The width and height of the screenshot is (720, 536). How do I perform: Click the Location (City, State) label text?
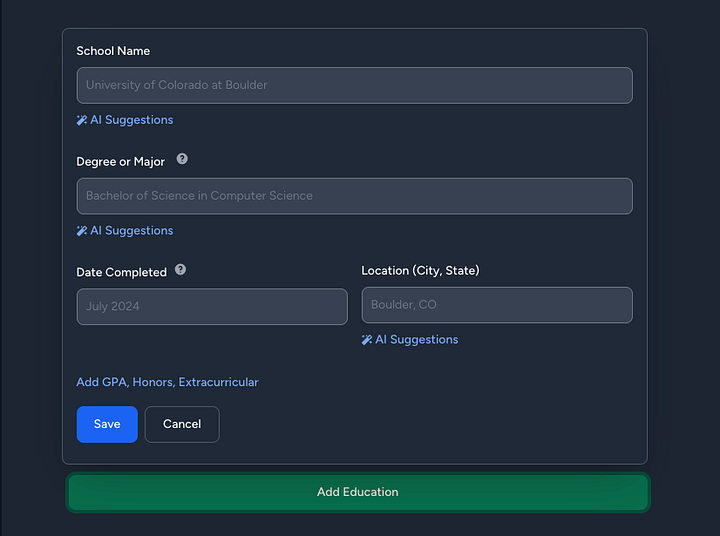[420, 271]
